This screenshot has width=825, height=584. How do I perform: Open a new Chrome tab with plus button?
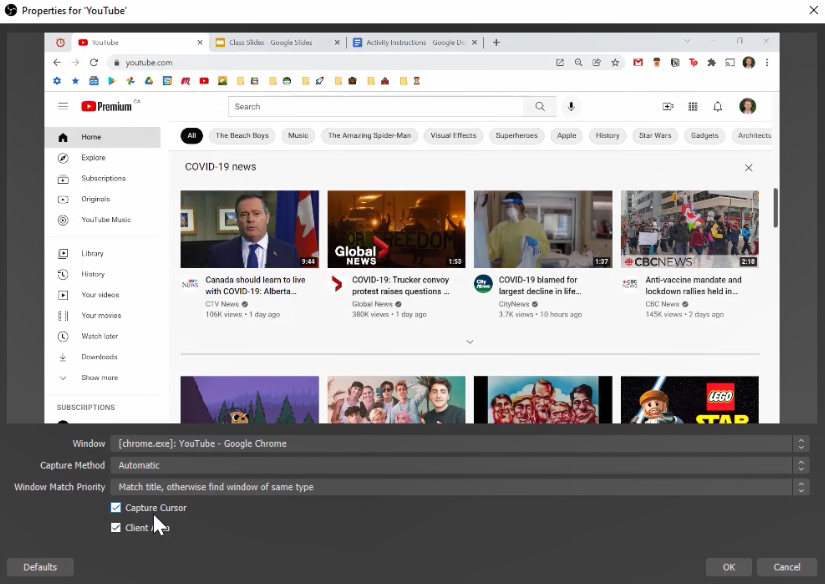tap(496, 43)
